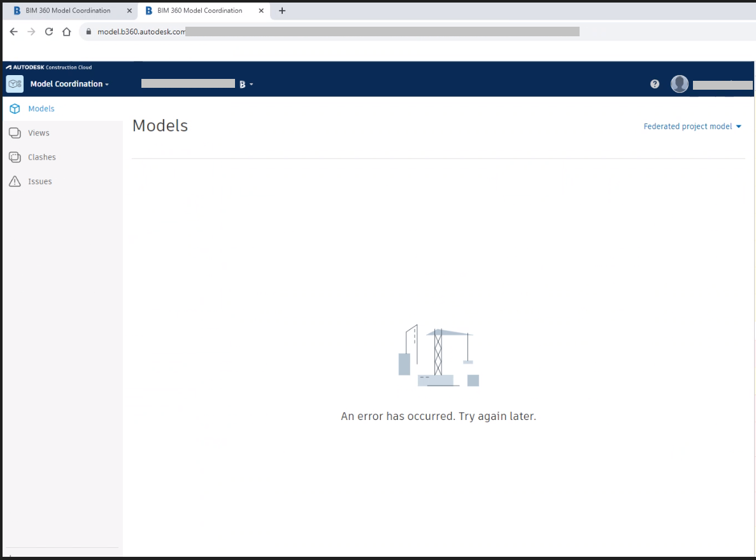756x560 pixels.
Task: Open the Models section in the sidebar
Action: (41, 108)
